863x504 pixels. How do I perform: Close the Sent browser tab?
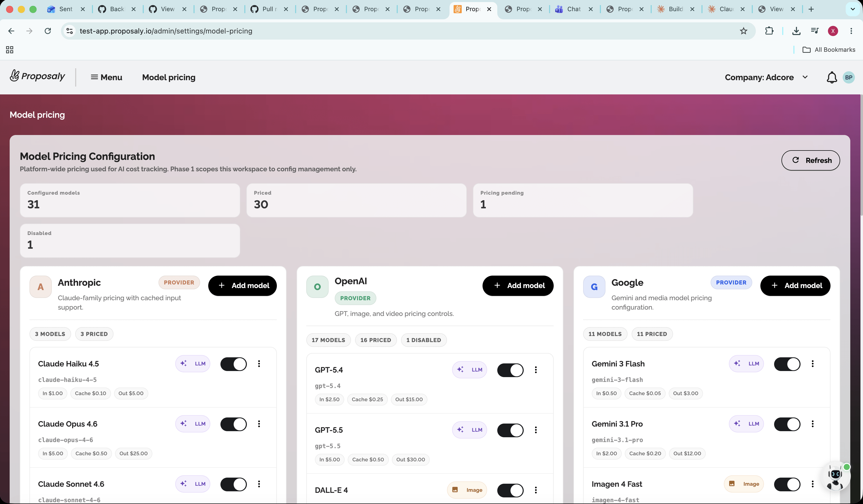tap(83, 9)
